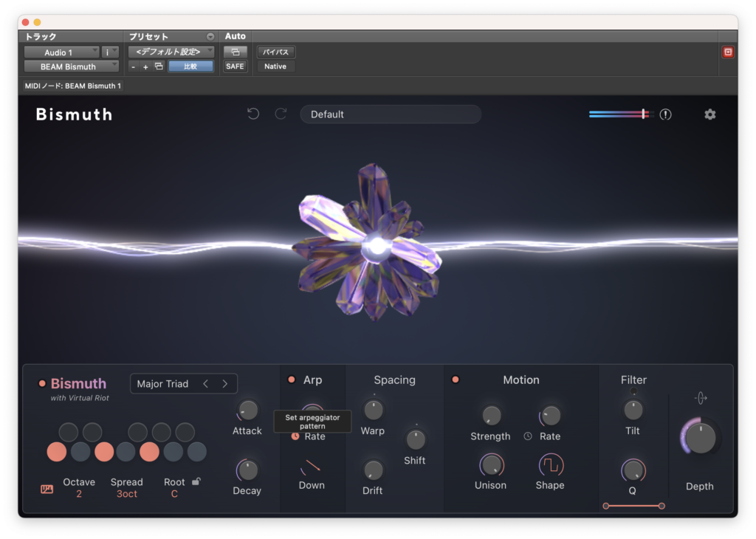This screenshot has width=756, height=539.
Task: Open the Root value C
Action: 174,494
